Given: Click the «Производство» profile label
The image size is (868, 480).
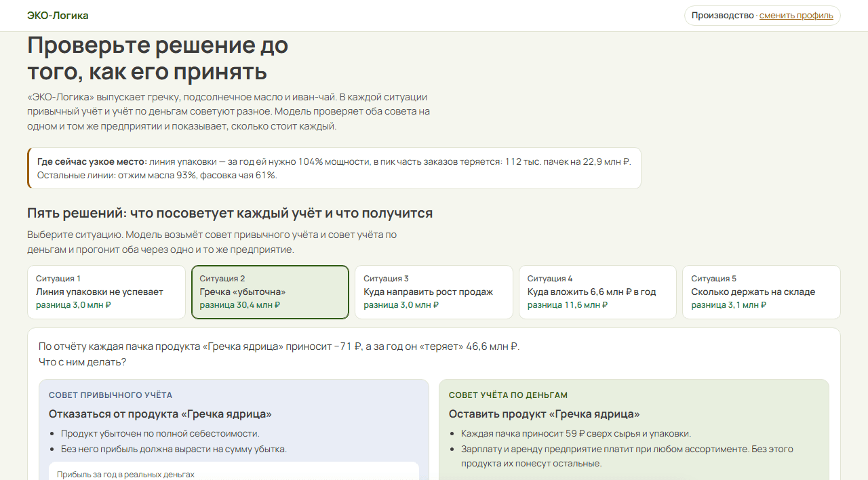Looking at the screenshot, I should [x=722, y=16].
